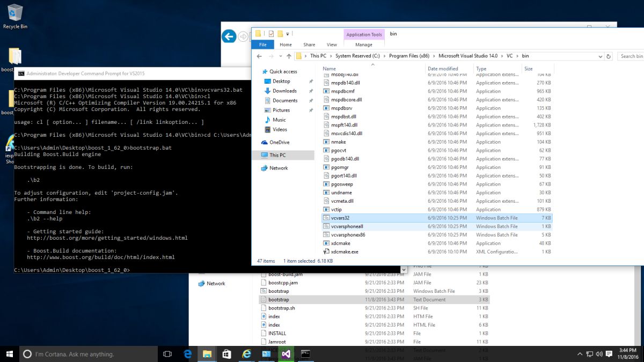This screenshot has width=644, height=362.
Task: Click the Command Prompt title bar icon
Action: point(21,73)
